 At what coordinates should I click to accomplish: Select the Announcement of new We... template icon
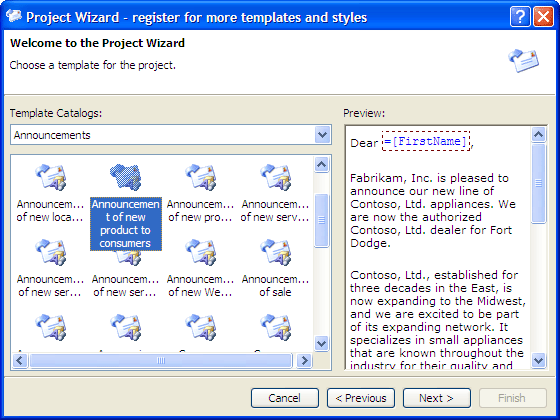pos(200,252)
